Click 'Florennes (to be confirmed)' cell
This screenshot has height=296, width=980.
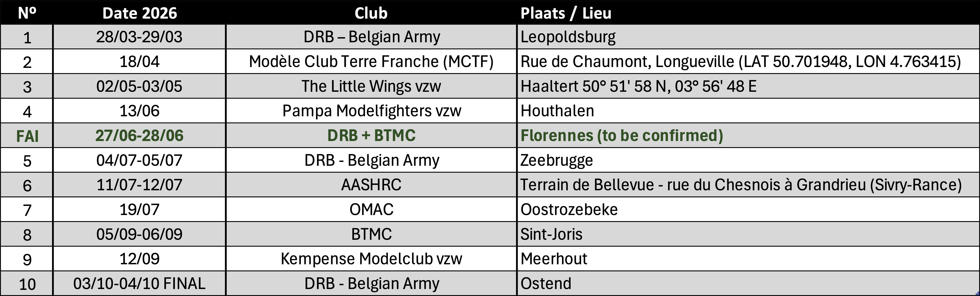(621, 136)
